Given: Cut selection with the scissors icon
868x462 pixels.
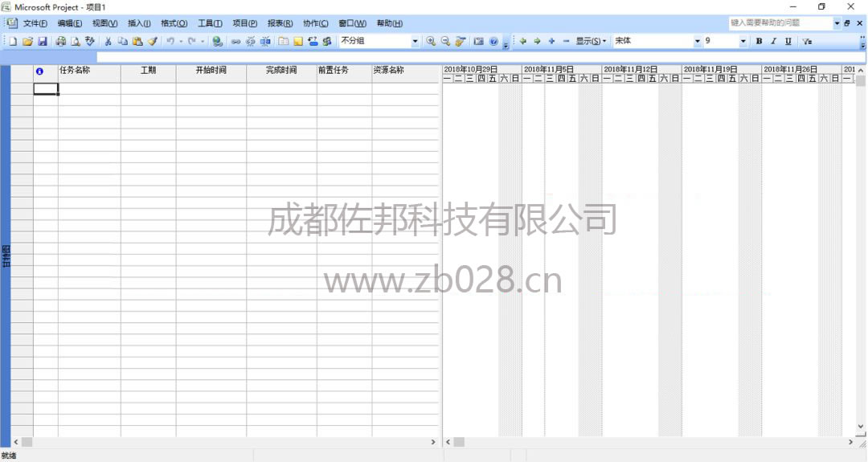Looking at the screenshot, I should (108, 42).
